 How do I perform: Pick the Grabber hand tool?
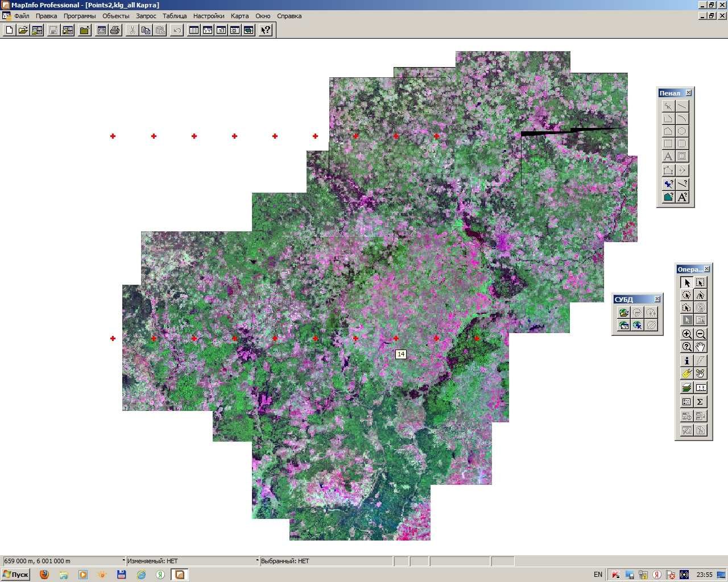pos(700,347)
